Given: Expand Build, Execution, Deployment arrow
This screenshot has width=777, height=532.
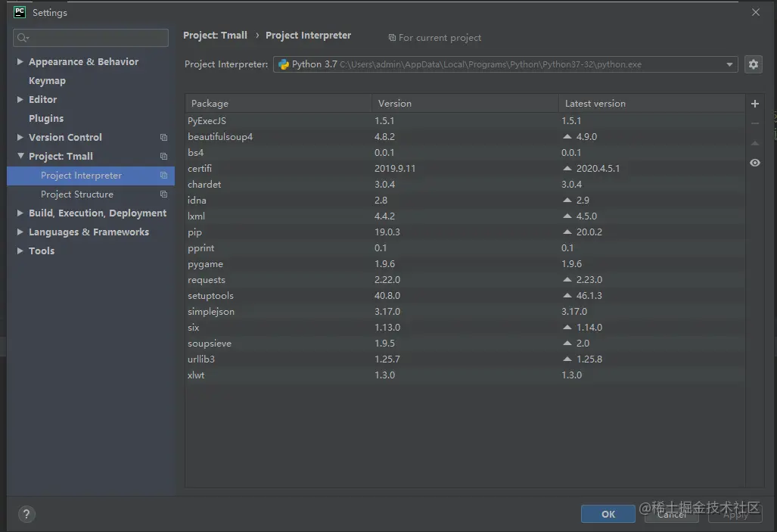Looking at the screenshot, I should pyautogui.click(x=20, y=213).
